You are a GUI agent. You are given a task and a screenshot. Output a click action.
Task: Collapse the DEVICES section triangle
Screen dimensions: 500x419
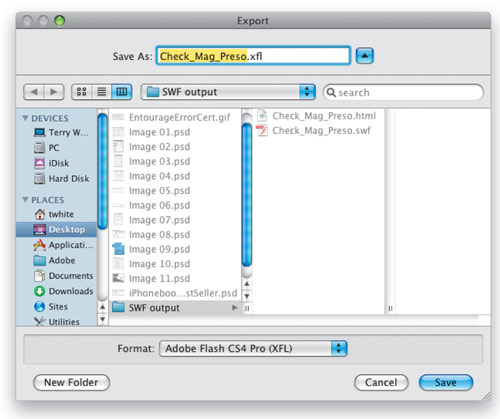25,118
